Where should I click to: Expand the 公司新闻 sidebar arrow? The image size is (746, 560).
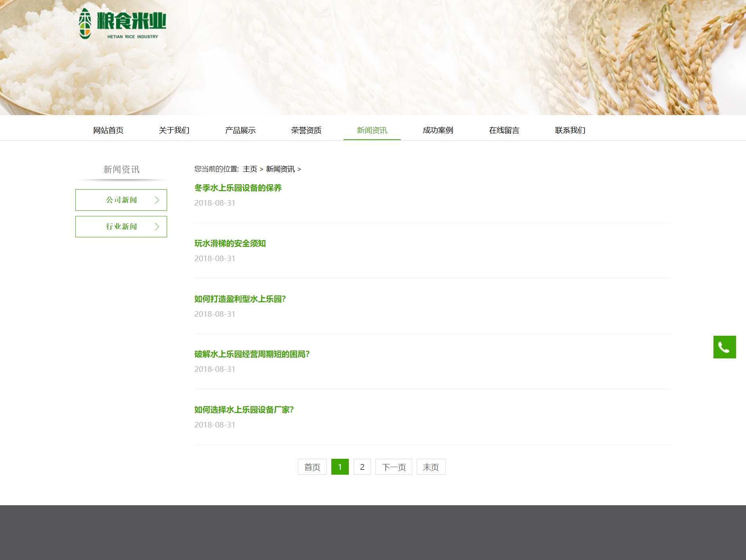point(157,200)
